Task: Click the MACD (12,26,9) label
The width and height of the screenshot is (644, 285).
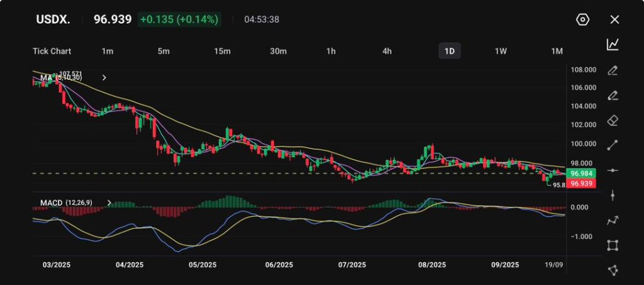Action: click(66, 203)
